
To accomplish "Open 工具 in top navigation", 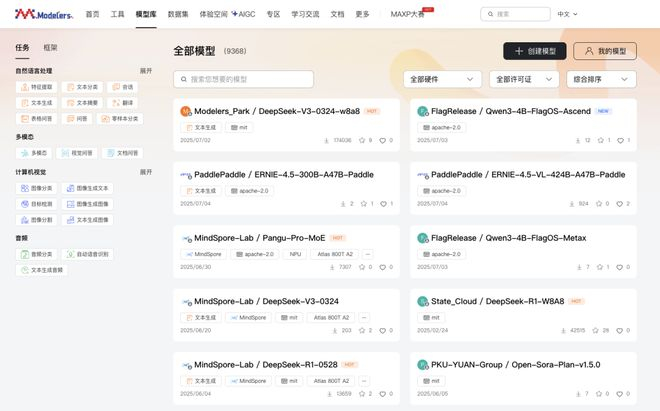I will coord(117,14).
